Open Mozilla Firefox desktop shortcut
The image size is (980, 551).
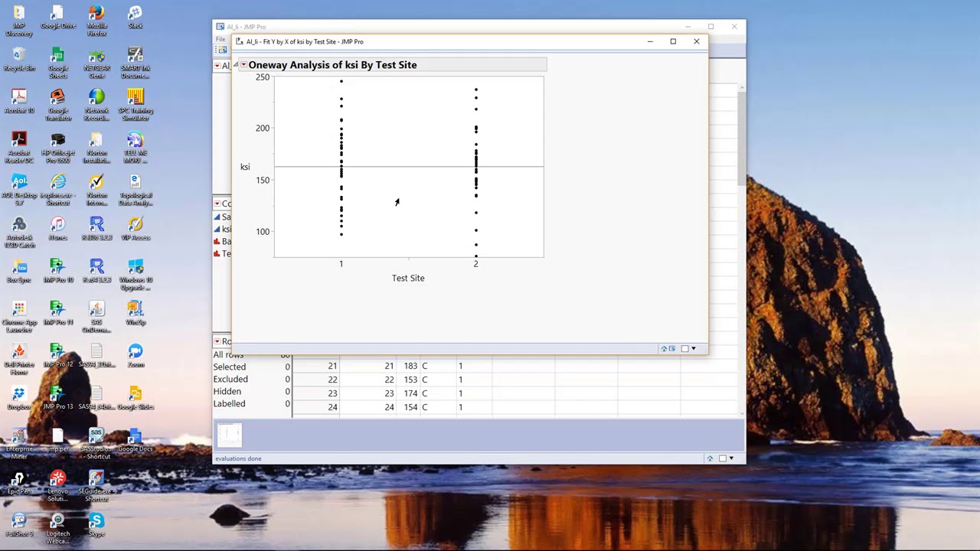pyautogui.click(x=97, y=20)
